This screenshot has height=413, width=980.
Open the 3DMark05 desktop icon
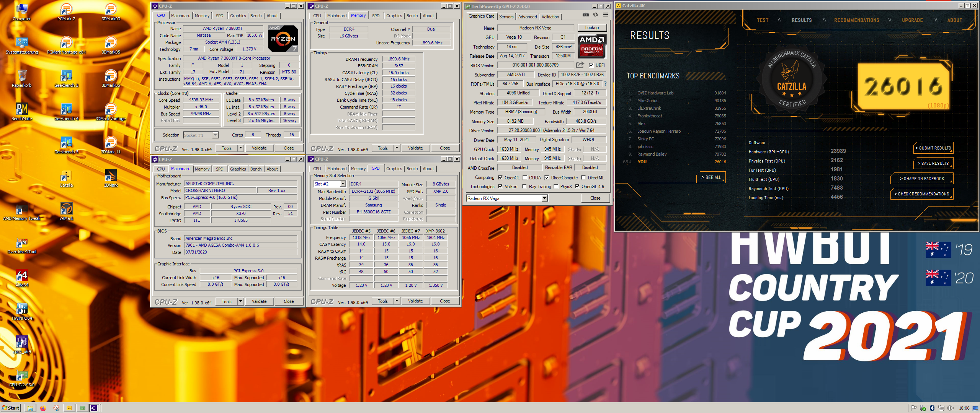point(111,45)
